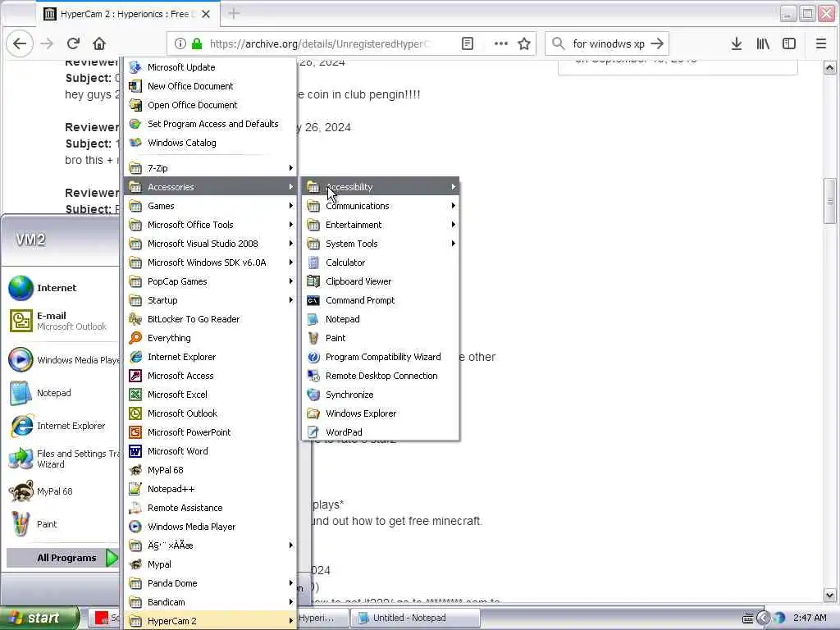Choose Open Office Document

coord(211,105)
